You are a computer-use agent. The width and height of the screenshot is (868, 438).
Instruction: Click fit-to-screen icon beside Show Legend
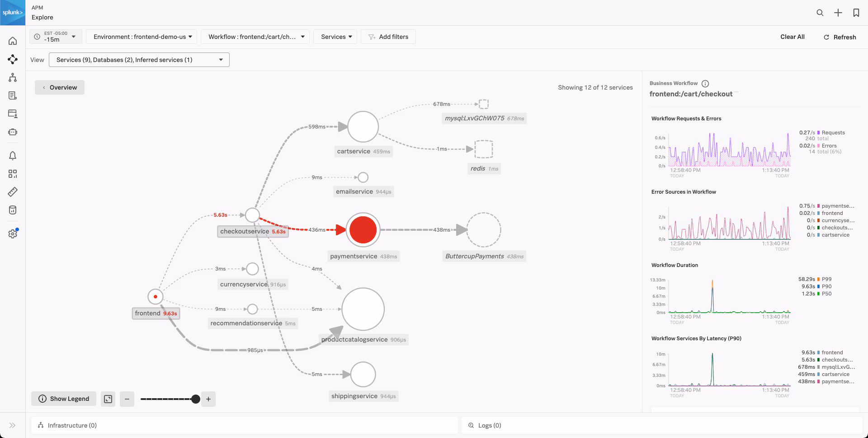click(108, 399)
